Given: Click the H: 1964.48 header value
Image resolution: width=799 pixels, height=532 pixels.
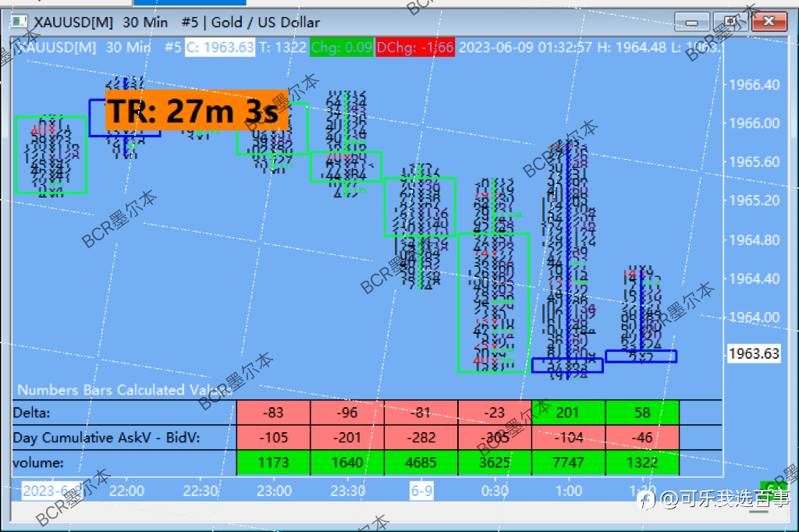Looking at the screenshot, I should pyautogui.click(x=631, y=48).
